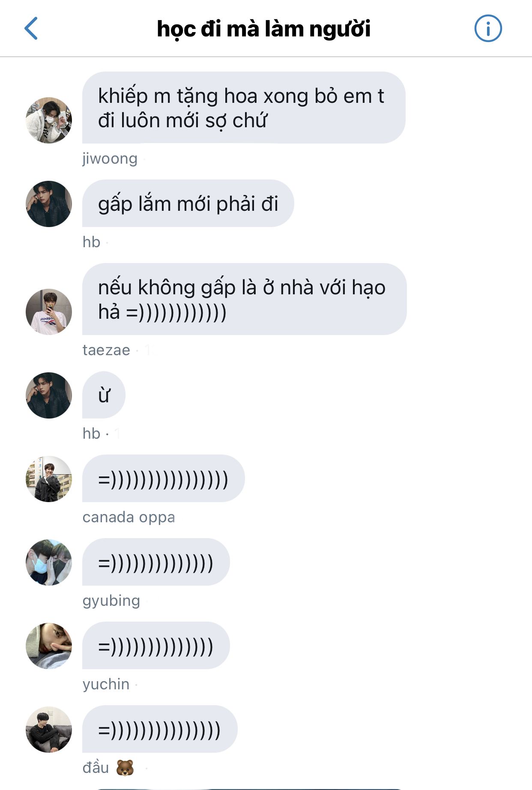
Task: Tap hb's avatar next to the "ừ" message
Action: (x=49, y=395)
